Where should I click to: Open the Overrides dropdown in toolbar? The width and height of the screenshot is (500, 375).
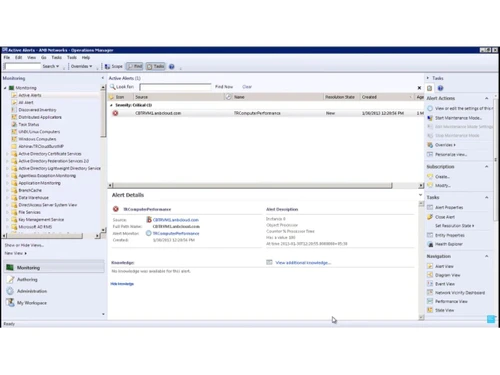[x=82, y=66]
